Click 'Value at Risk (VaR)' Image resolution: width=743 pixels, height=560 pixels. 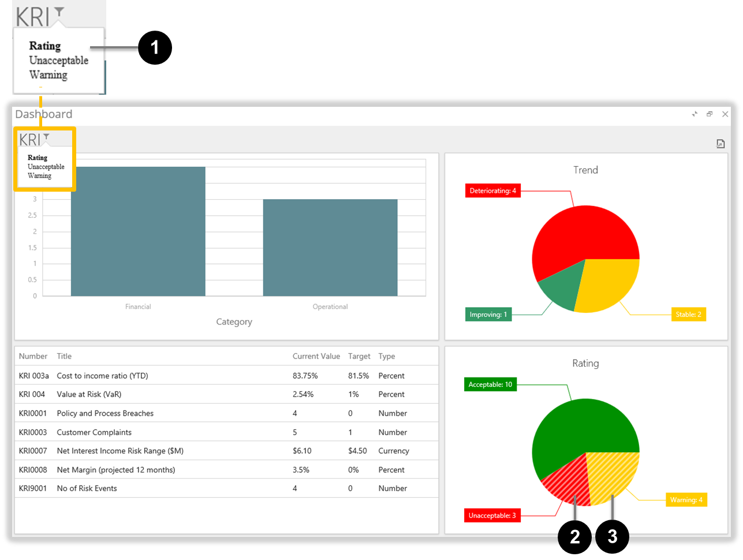(x=89, y=394)
